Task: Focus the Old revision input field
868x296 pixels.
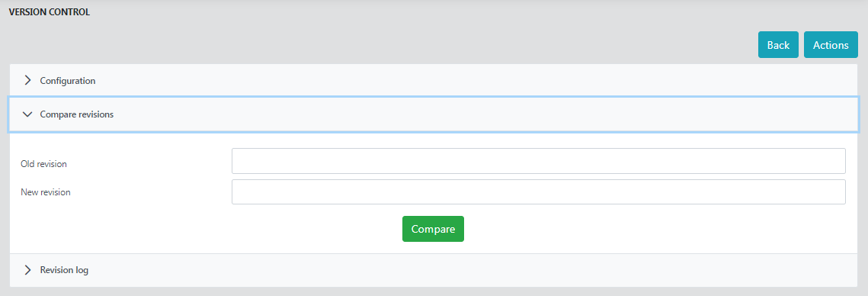Action: click(x=539, y=161)
